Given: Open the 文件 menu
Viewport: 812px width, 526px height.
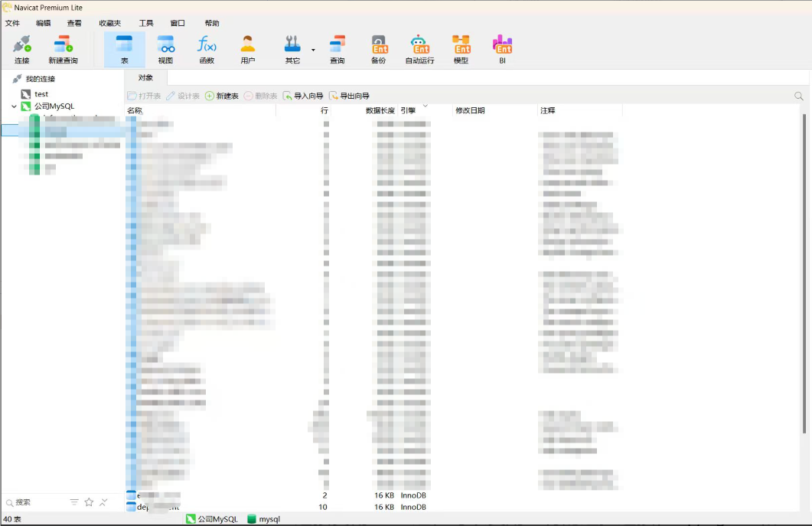Looking at the screenshot, I should pos(12,23).
